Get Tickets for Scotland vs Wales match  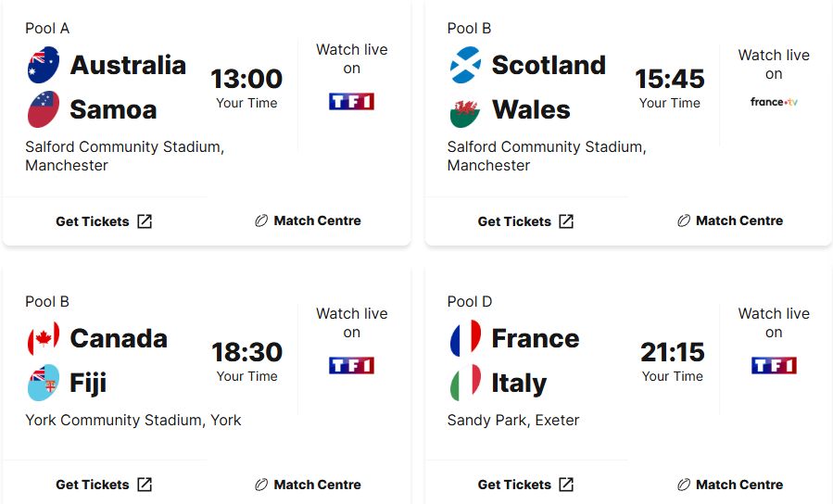pos(525,221)
